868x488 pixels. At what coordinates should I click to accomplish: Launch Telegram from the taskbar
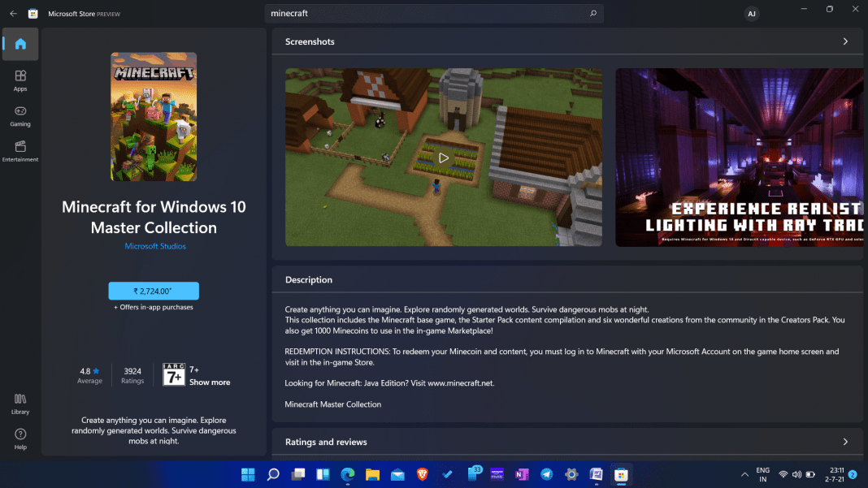click(545, 474)
